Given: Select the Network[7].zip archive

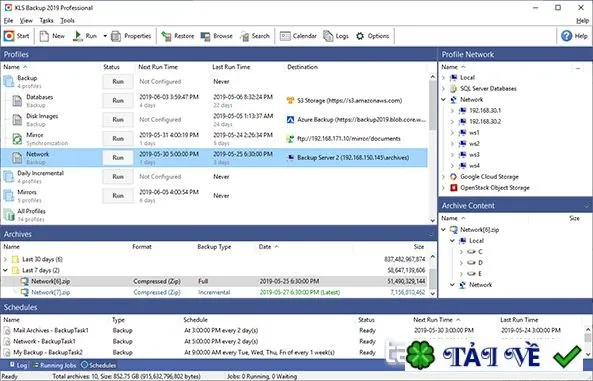Looking at the screenshot, I should pyautogui.click(x=50, y=292).
